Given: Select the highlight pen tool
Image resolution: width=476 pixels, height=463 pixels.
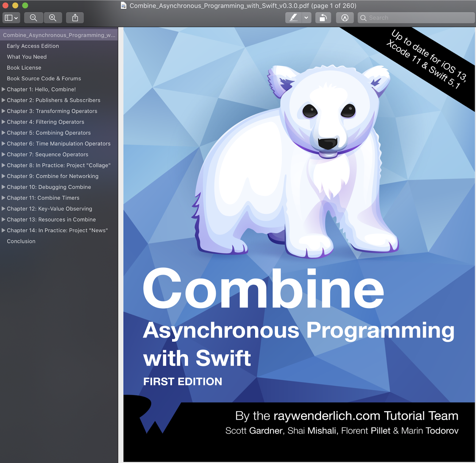Looking at the screenshot, I should click(x=293, y=18).
